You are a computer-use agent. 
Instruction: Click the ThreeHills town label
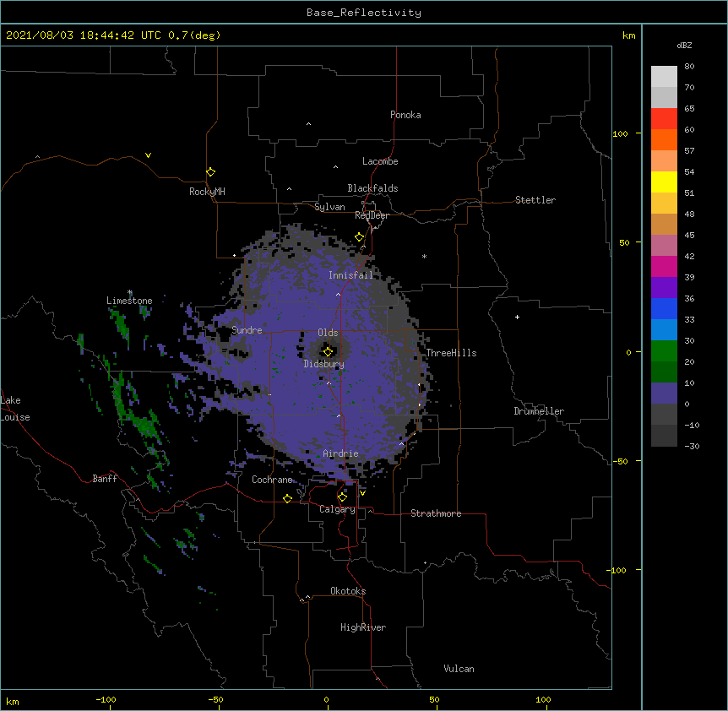[451, 353]
